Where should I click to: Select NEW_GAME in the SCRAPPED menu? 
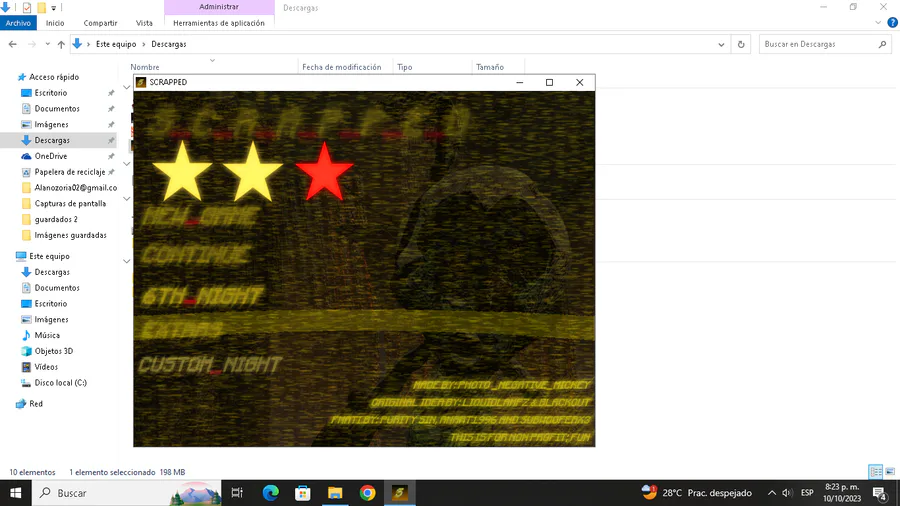200,217
